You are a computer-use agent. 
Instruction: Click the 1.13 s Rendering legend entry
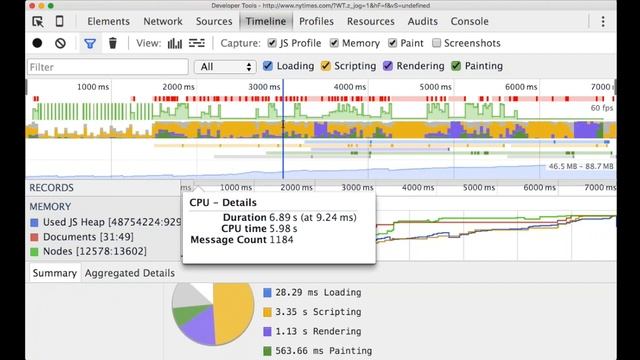tap(312, 331)
